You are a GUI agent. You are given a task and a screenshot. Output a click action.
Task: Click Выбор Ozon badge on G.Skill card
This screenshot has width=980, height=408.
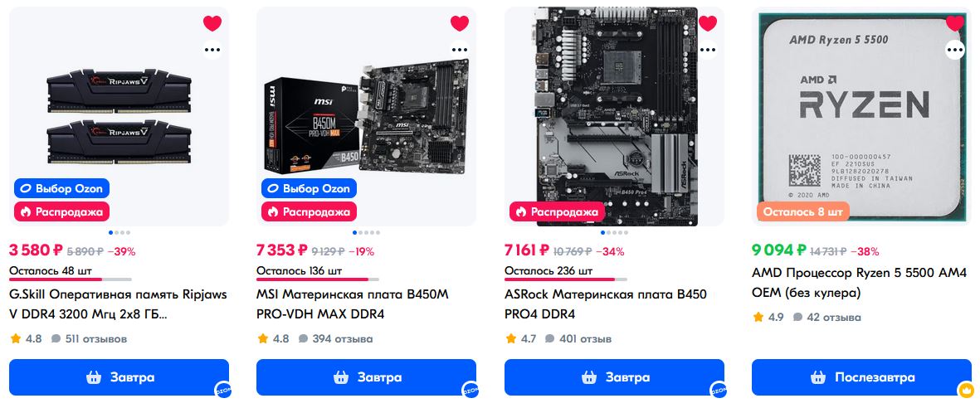62,189
